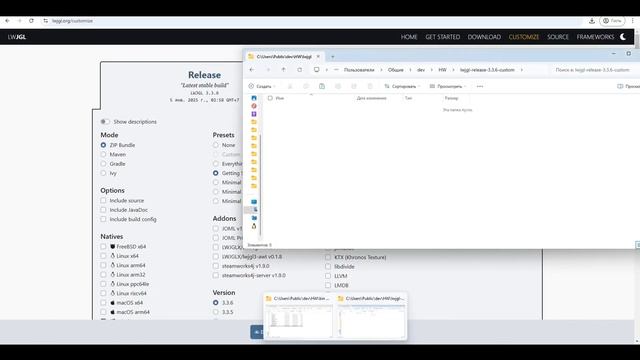Expand chevron after lwjgl-release-3.3.6-custom breadcrumb

point(521,70)
